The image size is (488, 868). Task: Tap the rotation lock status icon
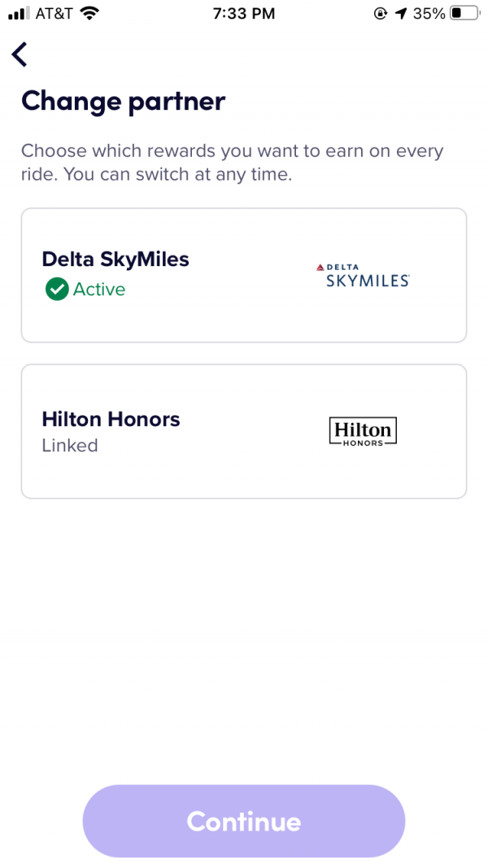click(380, 14)
